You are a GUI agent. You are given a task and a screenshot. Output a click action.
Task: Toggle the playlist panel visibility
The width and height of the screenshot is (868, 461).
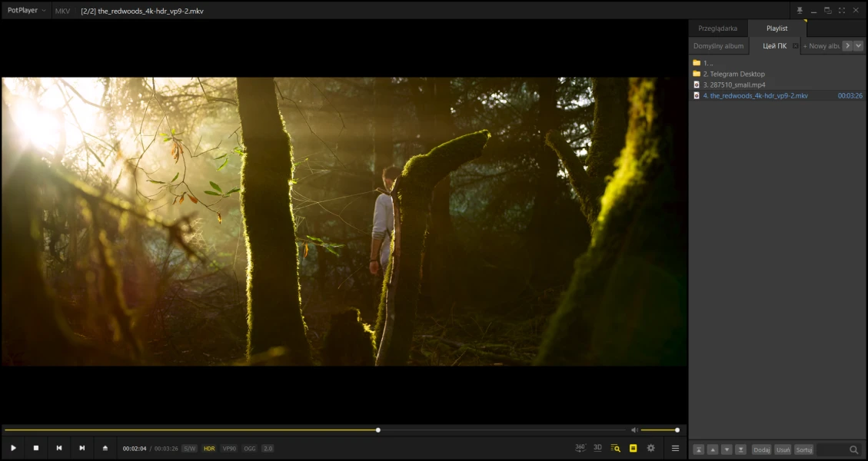(633, 448)
